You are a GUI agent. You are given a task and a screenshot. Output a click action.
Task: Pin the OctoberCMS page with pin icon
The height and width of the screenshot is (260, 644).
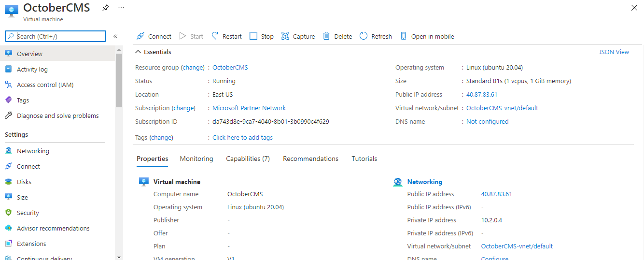pyautogui.click(x=106, y=8)
